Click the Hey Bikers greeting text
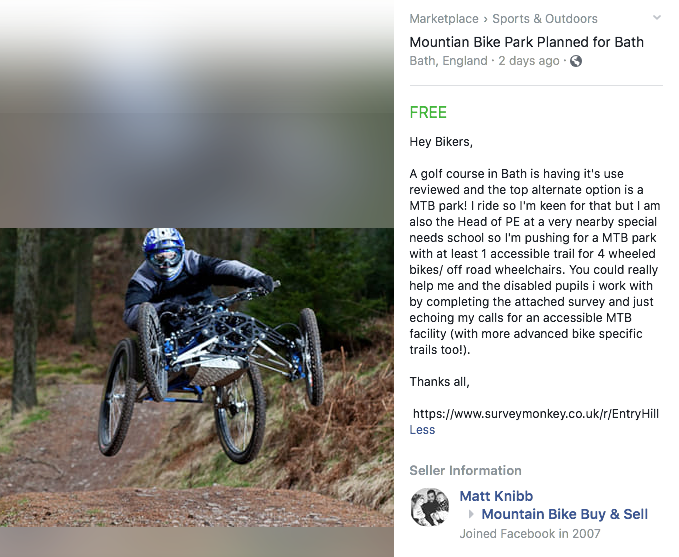This screenshot has height=557, width=679. coord(441,142)
